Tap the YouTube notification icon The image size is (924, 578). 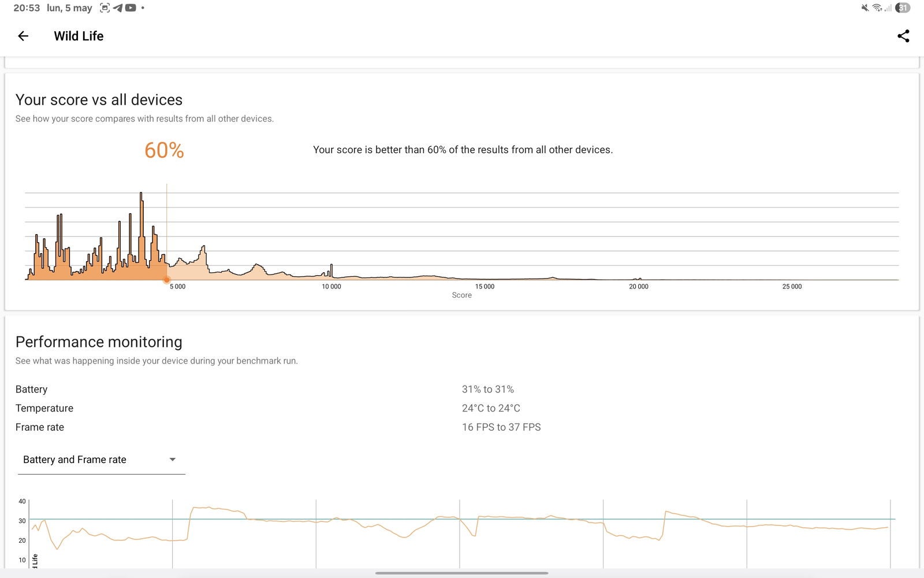tap(131, 8)
